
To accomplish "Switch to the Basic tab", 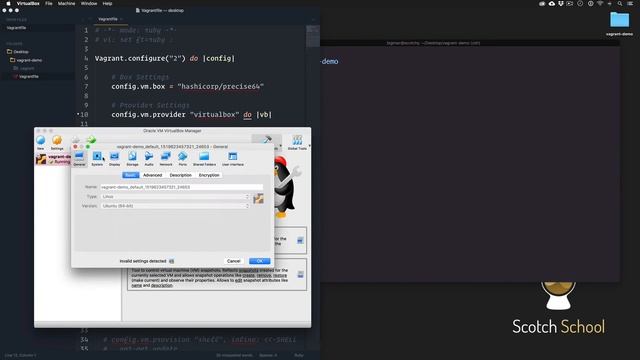I will pyautogui.click(x=131, y=175).
